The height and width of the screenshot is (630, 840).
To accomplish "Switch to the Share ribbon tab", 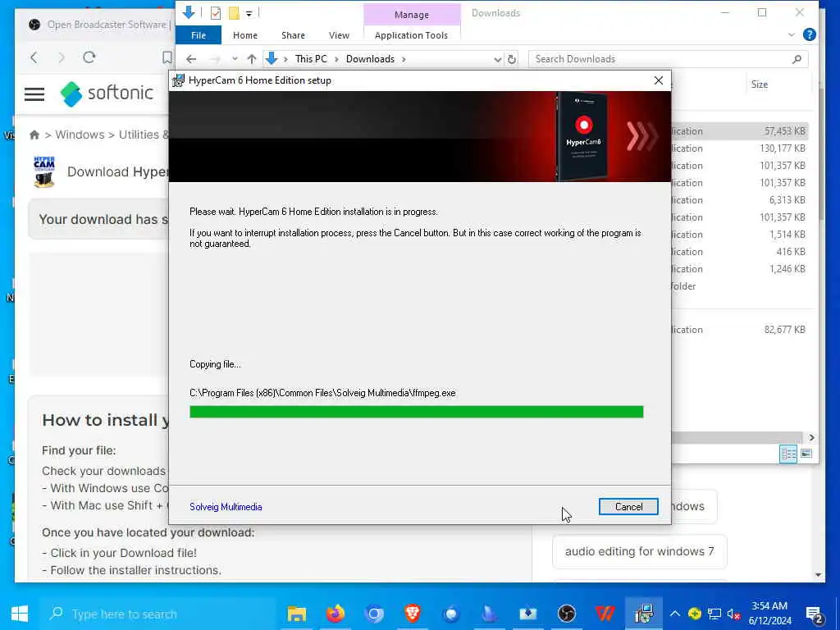I will pos(293,35).
